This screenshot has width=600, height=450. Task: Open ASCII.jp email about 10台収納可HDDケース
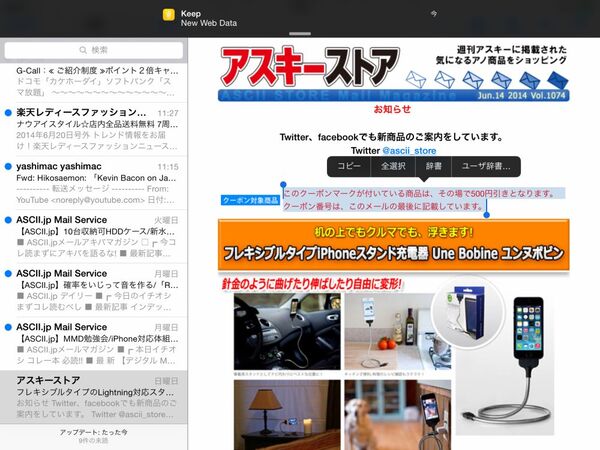pos(96,236)
